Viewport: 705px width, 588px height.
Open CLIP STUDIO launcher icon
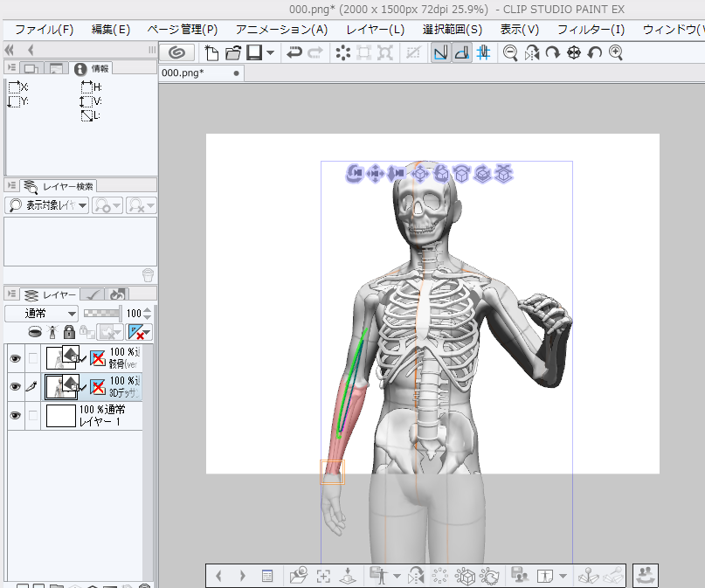[x=178, y=52]
